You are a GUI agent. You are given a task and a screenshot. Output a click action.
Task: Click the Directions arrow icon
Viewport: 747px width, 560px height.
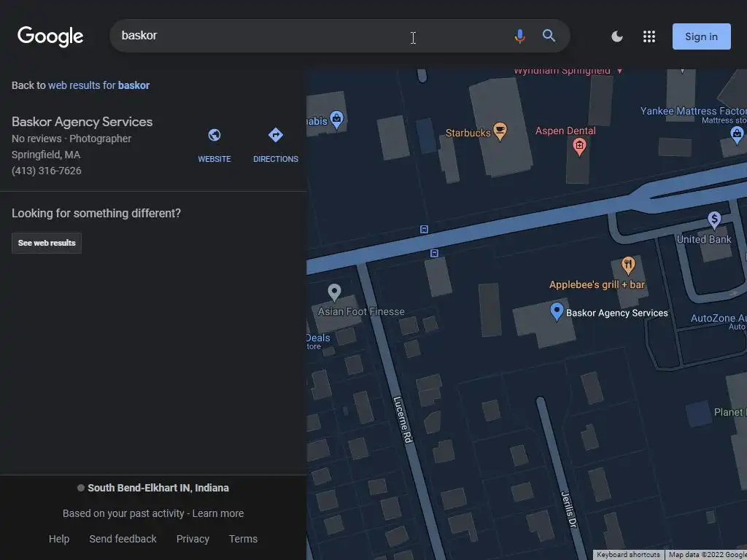[x=275, y=135]
